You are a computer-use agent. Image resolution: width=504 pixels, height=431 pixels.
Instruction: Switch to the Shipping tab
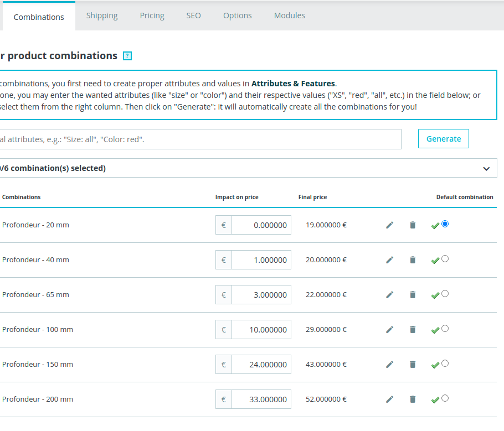102,15
